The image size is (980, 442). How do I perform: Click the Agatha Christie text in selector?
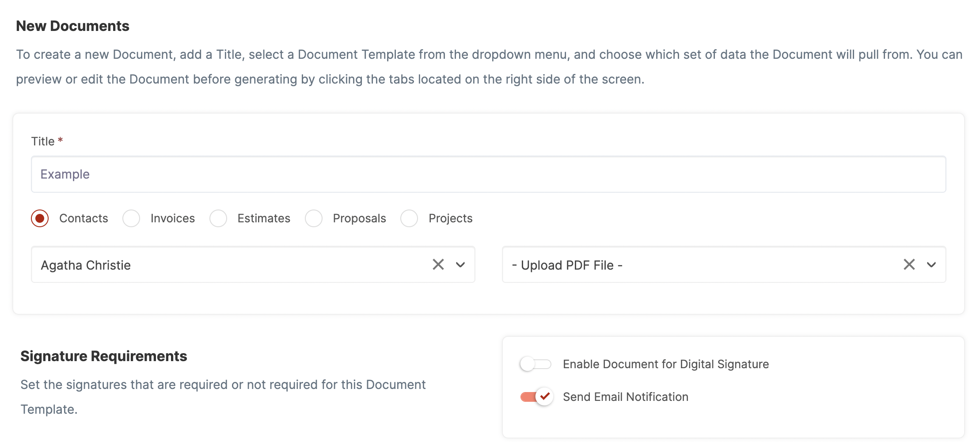(x=86, y=265)
